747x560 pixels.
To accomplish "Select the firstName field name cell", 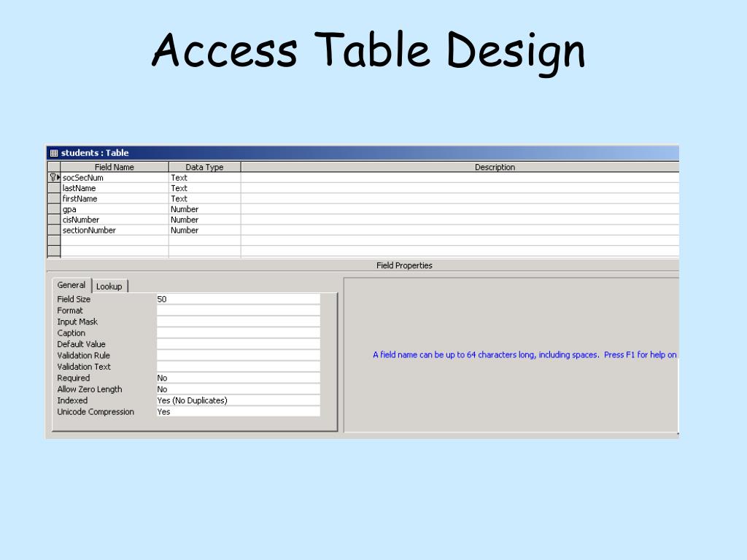I will click(x=115, y=198).
